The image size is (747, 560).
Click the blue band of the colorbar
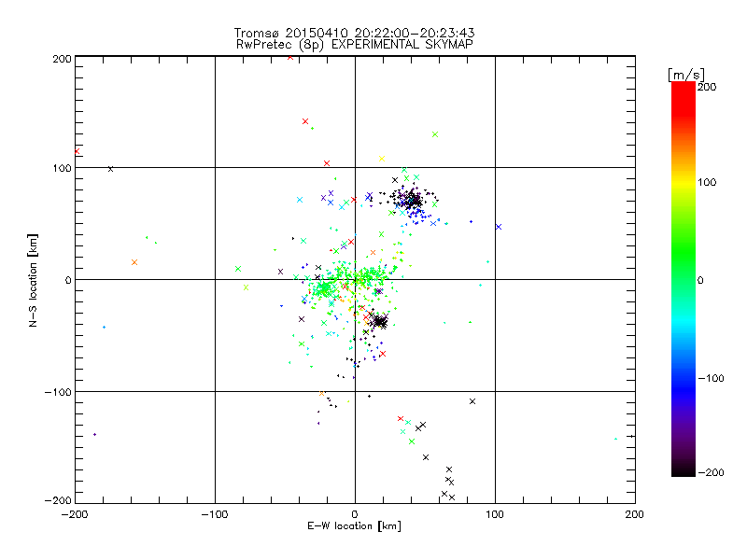[x=684, y=388]
